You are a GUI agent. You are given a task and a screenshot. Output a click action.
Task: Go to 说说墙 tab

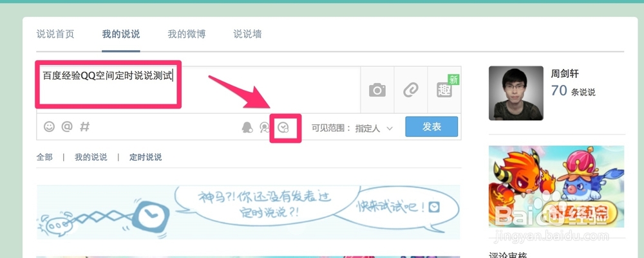click(248, 34)
